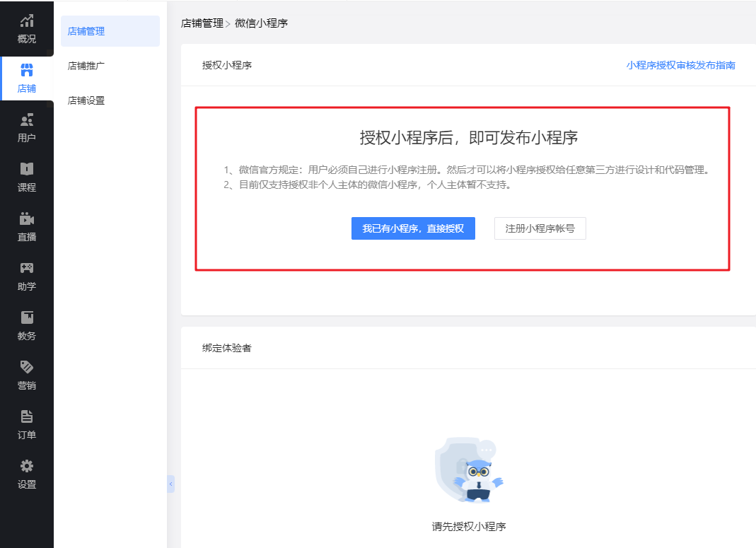This screenshot has width=756, height=548.
Task: Open the 直播 live camera icon
Action: pos(26,218)
